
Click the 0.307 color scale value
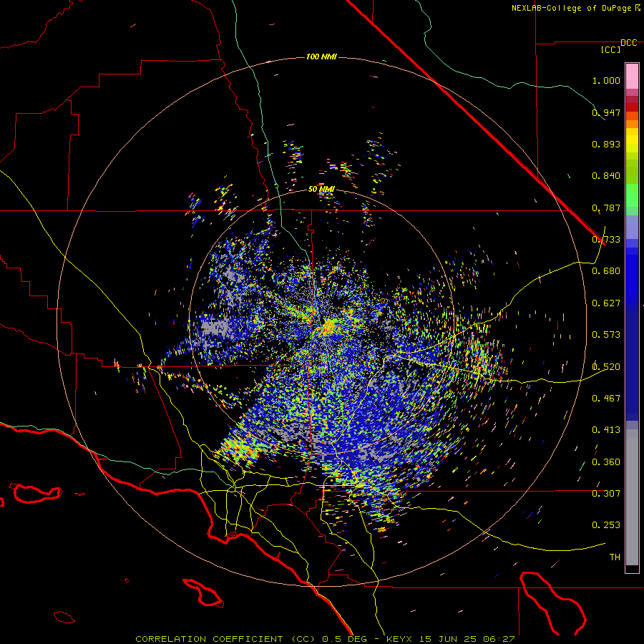[606, 493]
